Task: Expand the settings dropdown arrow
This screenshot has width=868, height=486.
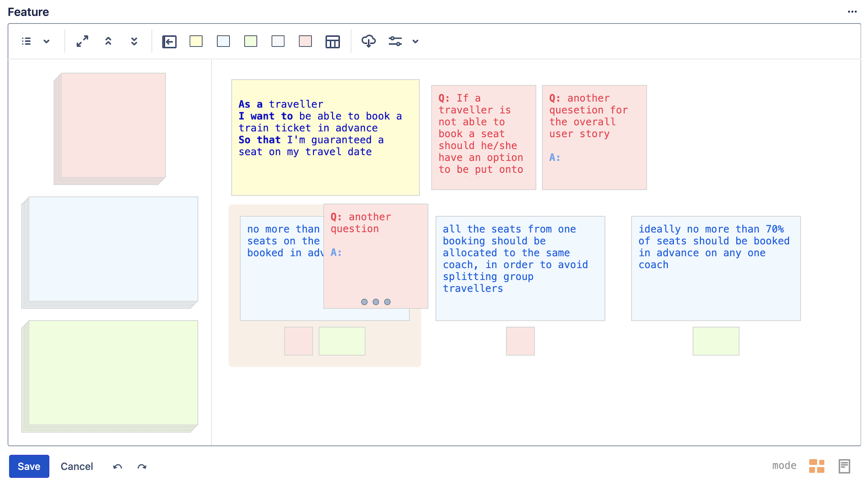Action: coord(415,41)
